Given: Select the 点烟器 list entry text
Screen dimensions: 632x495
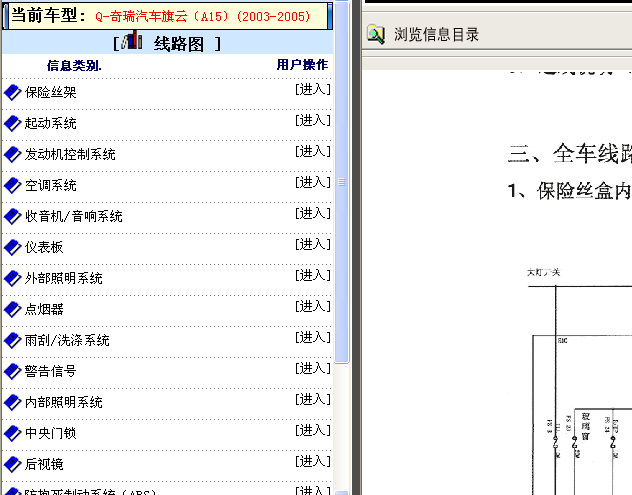Looking at the screenshot, I should point(44,310).
